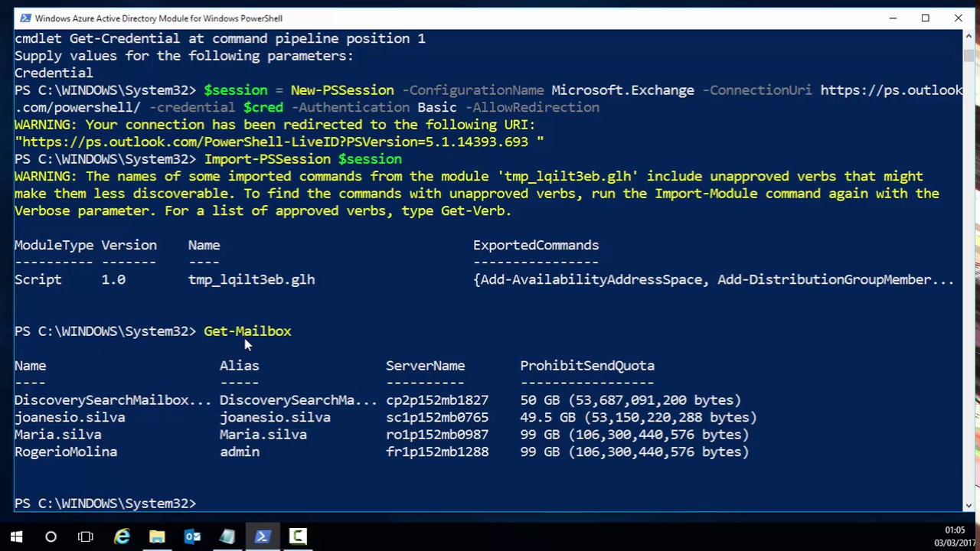
Task: Minimize the PowerShell window
Action: [892, 18]
